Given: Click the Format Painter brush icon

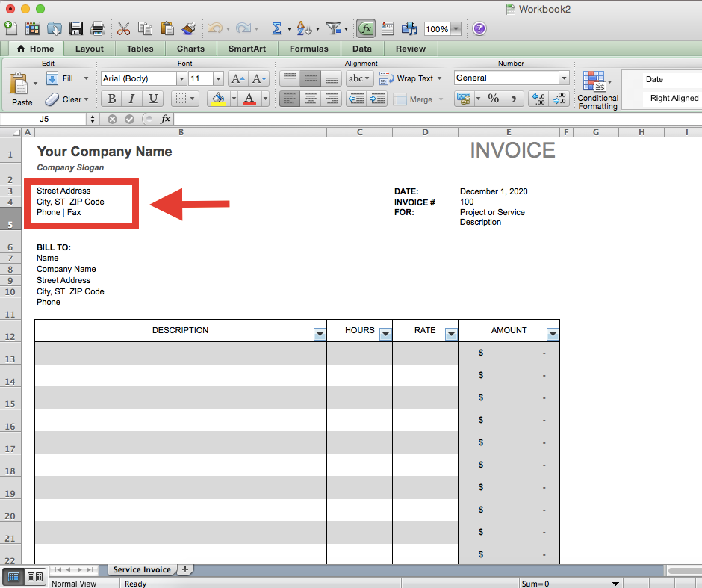Looking at the screenshot, I should (x=188, y=28).
